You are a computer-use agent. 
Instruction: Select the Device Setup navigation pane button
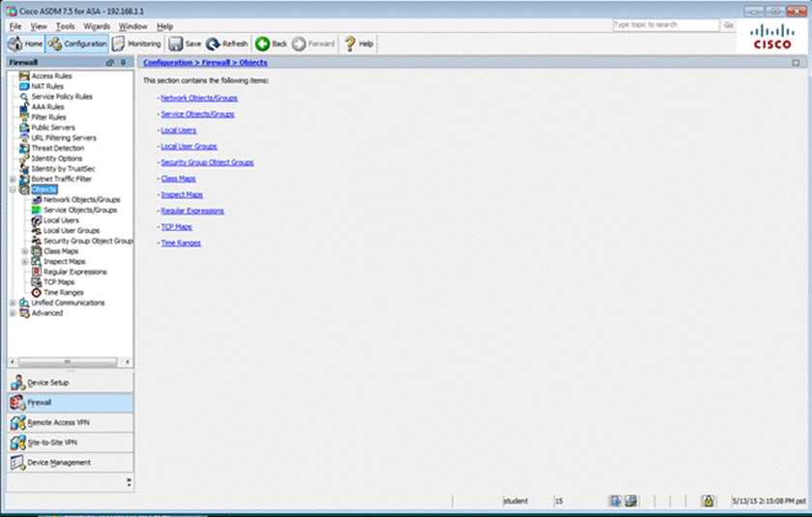pos(68,382)
